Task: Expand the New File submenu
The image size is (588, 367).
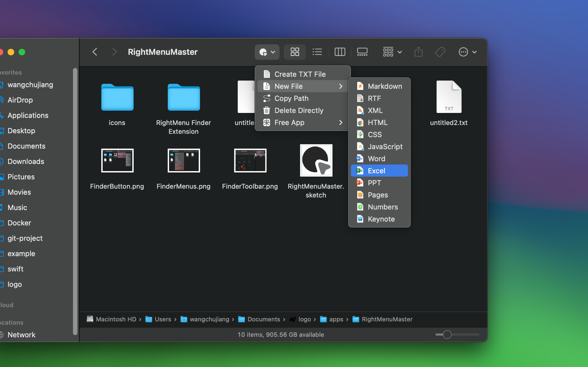Action: 303,86
